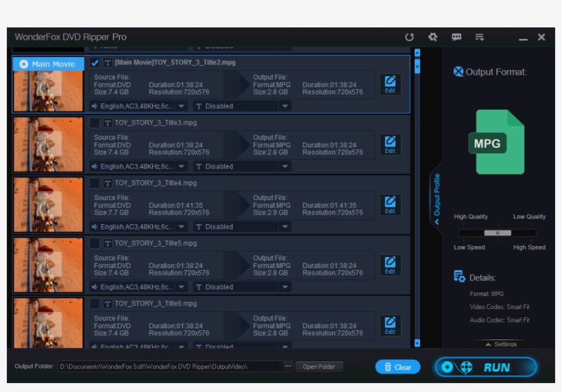
Task: Click the title list scrollbar down arrow
Action: [417, 343]
